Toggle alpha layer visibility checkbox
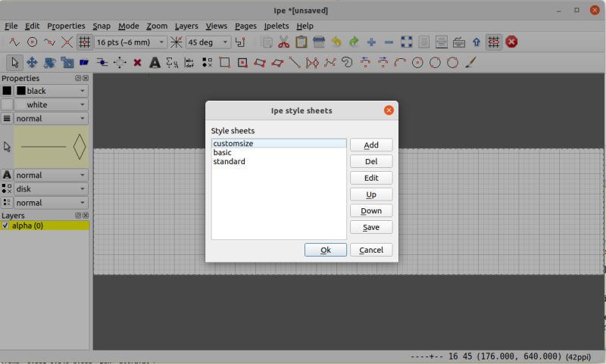Viewport: 606px width, 364px height. coord(5,226)
